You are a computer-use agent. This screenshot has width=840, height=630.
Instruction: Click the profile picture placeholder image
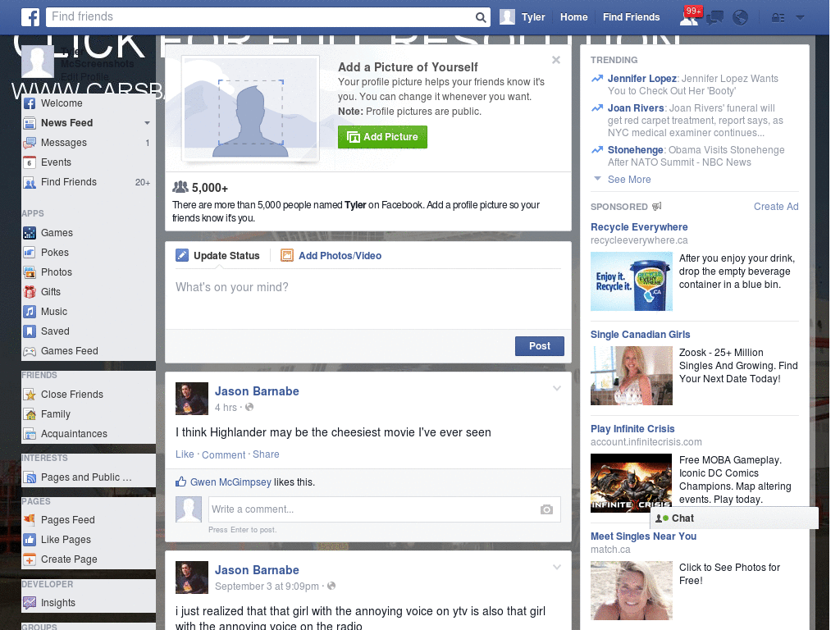[251, 108]
